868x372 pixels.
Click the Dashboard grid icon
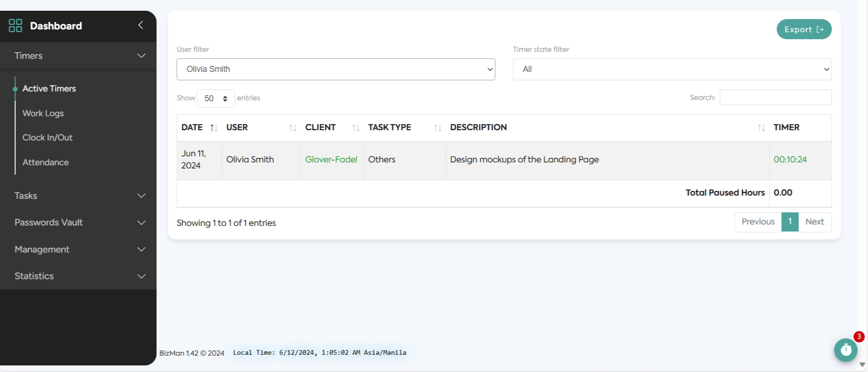[x=15, y=26]
